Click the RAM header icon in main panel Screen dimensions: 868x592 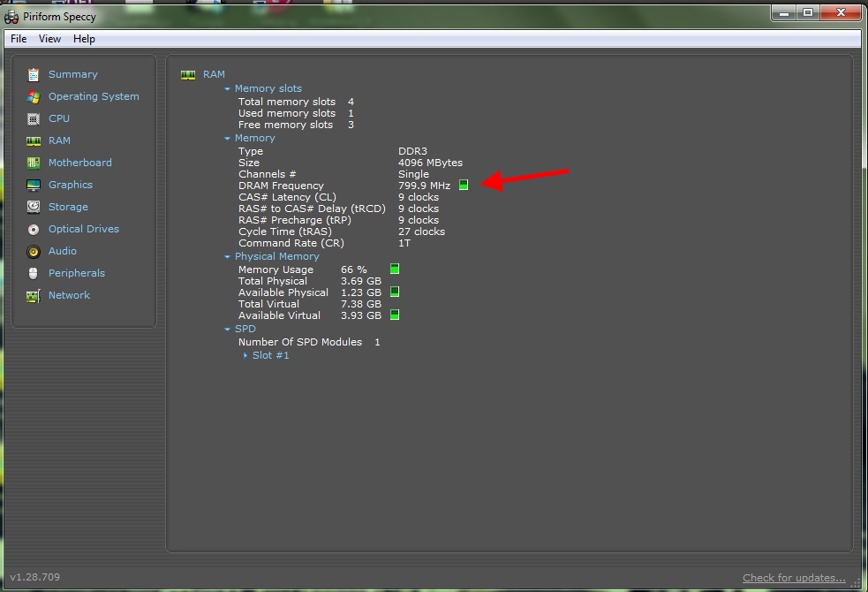coord(188,75)
